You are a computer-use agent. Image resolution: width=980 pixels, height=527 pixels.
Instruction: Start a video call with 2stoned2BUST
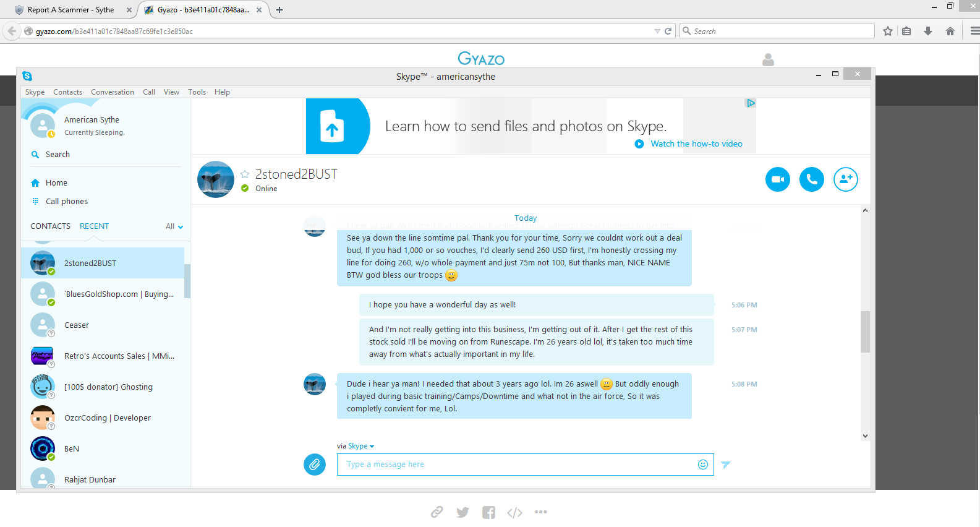[x=777, y=179]
